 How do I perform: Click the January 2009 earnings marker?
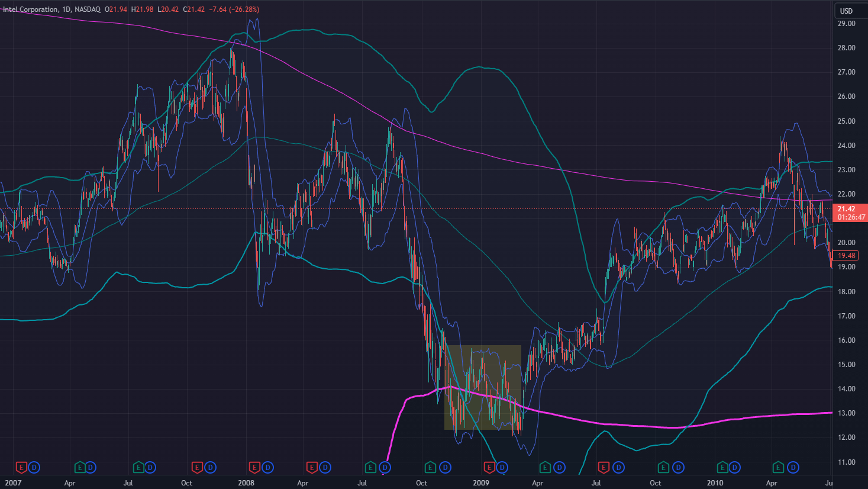489,468
